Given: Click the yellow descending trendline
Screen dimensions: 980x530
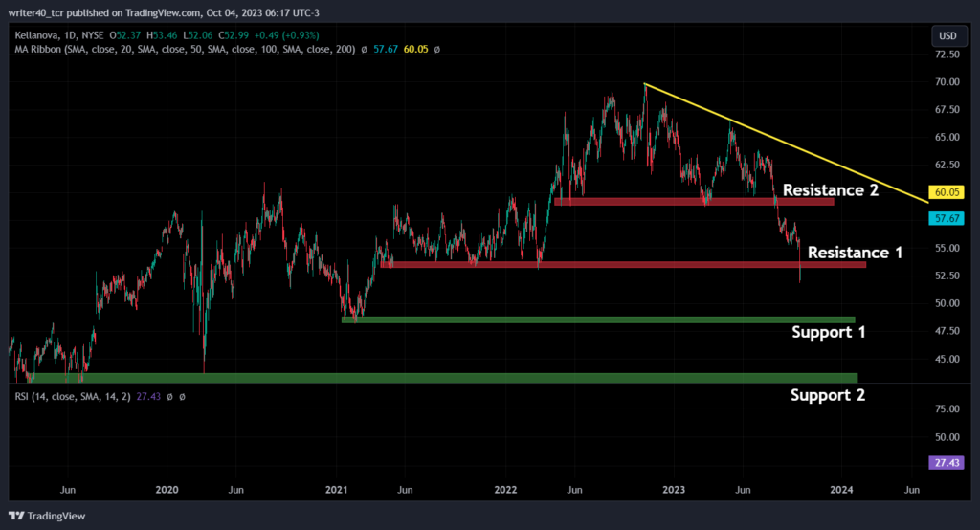Looking at the screenshot, I should 787,144.
